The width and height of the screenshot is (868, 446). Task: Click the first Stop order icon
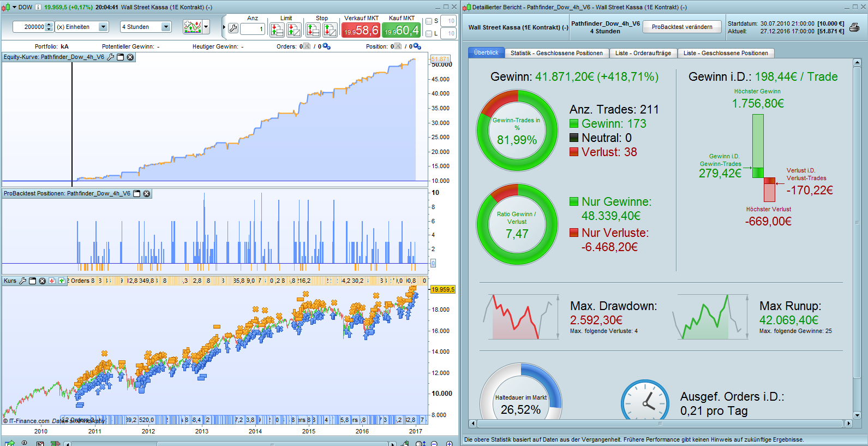click(313, 29)
